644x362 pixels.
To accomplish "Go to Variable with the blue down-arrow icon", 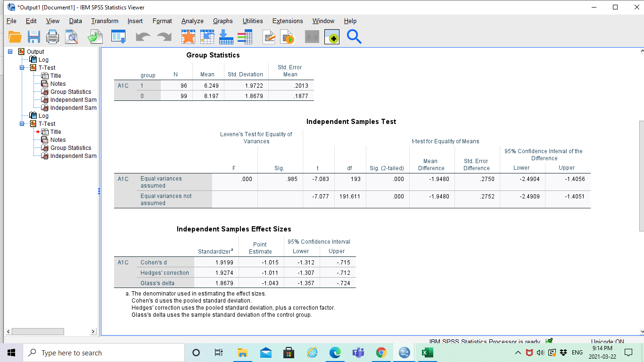I will (226, 37).
